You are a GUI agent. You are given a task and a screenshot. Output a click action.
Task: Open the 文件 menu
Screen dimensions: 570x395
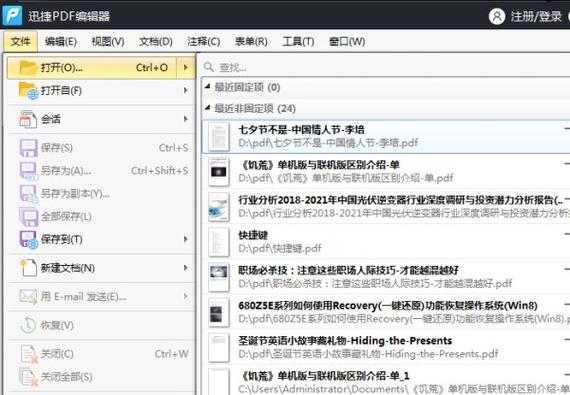tap(20, 41)
